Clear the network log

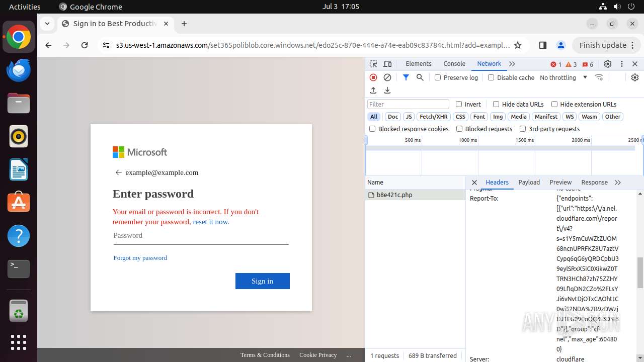point(387,77)
